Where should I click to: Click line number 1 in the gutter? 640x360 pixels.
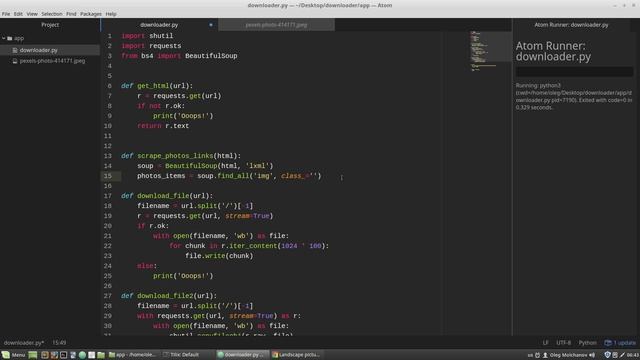pyautogui.click(x=109, y=36)
